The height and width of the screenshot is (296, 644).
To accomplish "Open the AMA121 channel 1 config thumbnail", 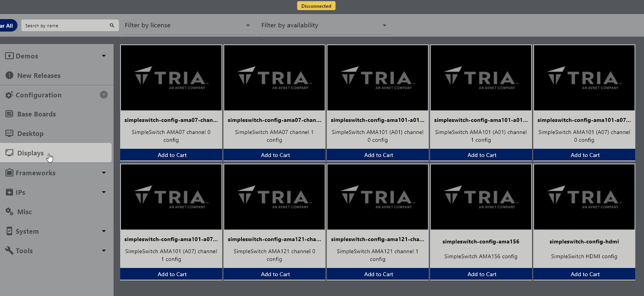I will click(x=378, y=197).
